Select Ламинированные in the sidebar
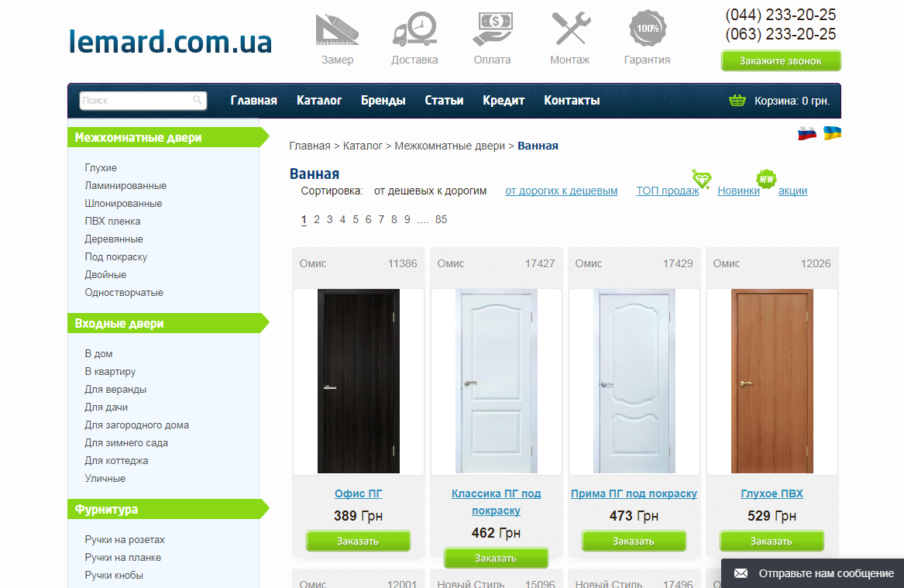 point(125,186)
